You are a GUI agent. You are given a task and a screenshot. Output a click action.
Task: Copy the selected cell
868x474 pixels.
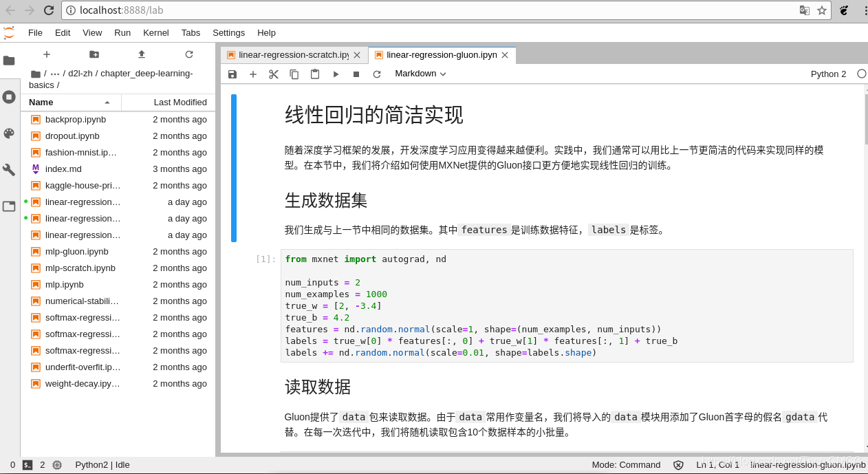pyautogui.click(x=294, y=74)
